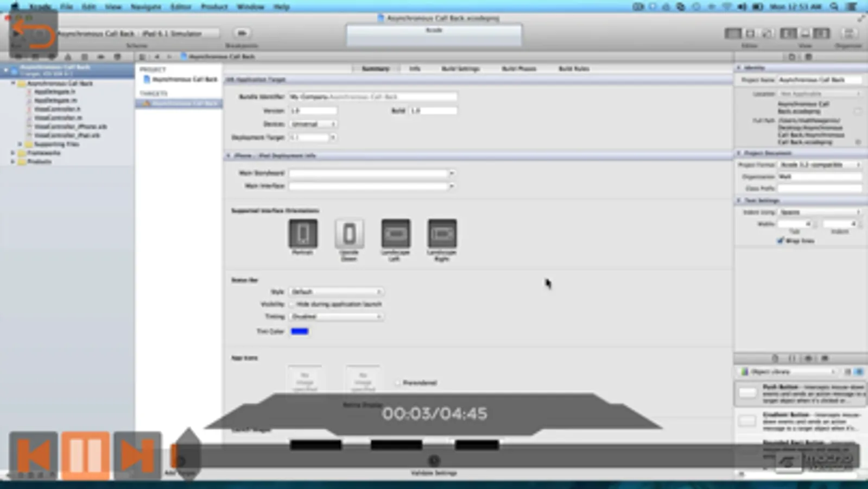Open the Product menu
The image size is (868, 489).
214,7
